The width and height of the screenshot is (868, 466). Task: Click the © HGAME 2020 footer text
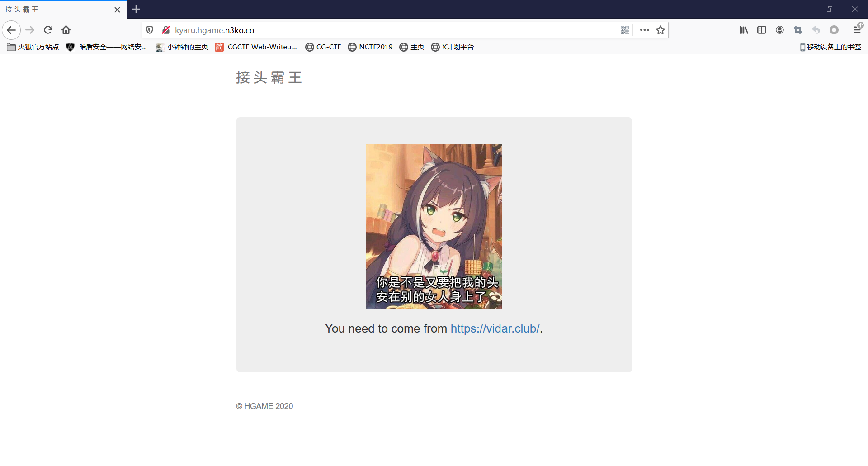click(x=264, y=406)
